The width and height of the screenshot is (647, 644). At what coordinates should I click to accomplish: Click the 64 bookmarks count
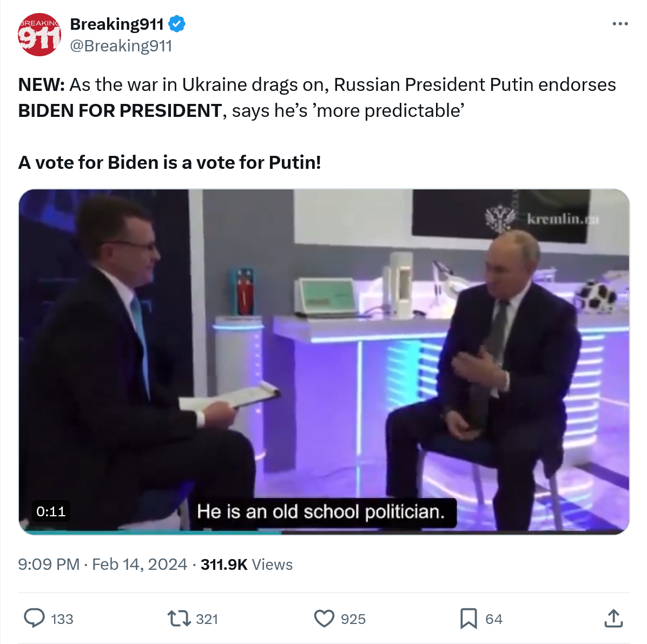494,619
